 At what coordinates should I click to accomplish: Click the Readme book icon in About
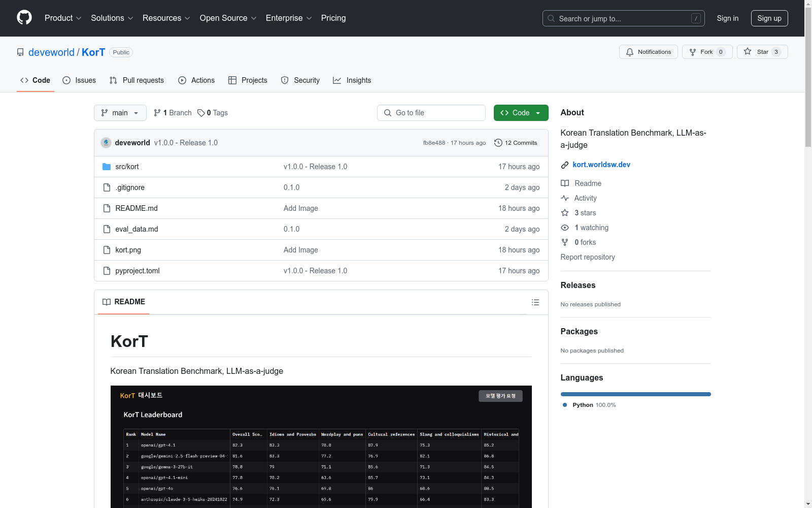(x=565, y=183)
